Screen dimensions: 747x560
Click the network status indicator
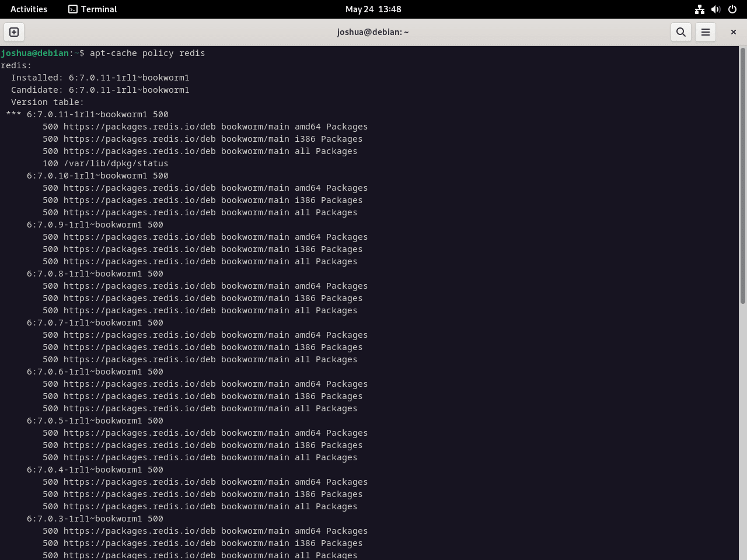coord(699,9)
